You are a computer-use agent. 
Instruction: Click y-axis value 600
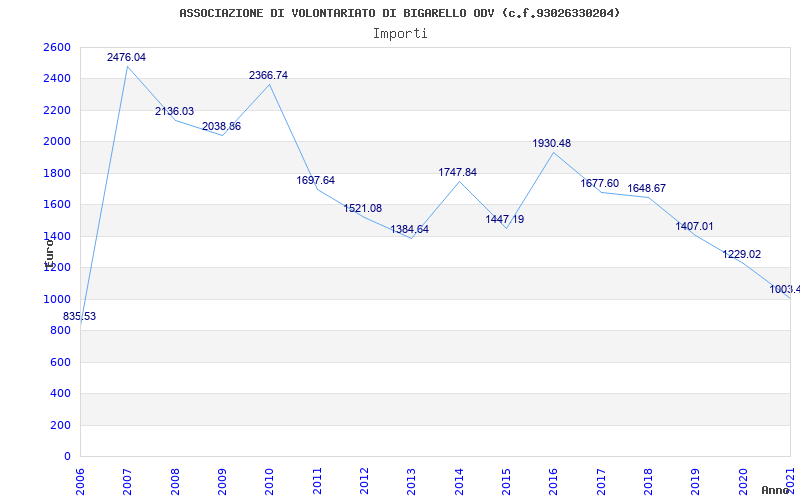(62, 362)
